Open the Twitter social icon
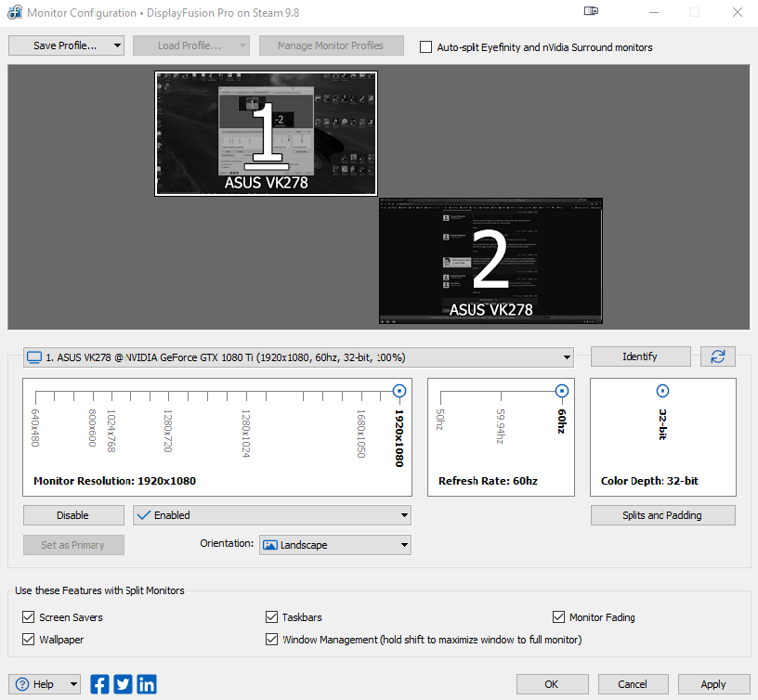 [x=124, y=684]
